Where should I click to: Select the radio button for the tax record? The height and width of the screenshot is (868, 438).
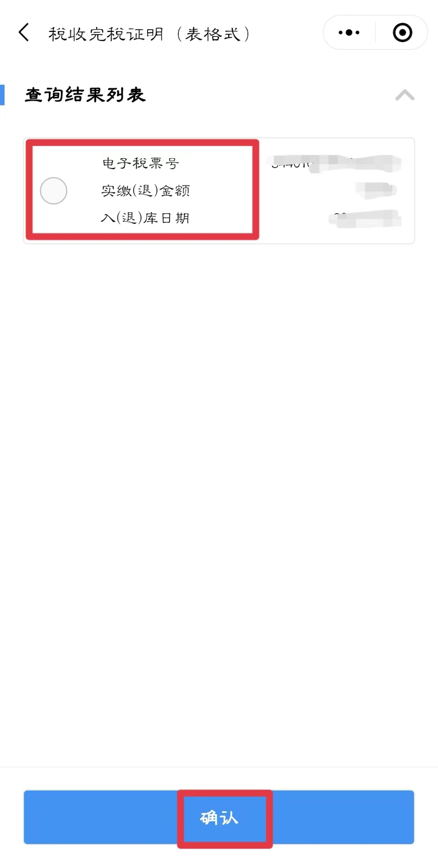point(54,191)
